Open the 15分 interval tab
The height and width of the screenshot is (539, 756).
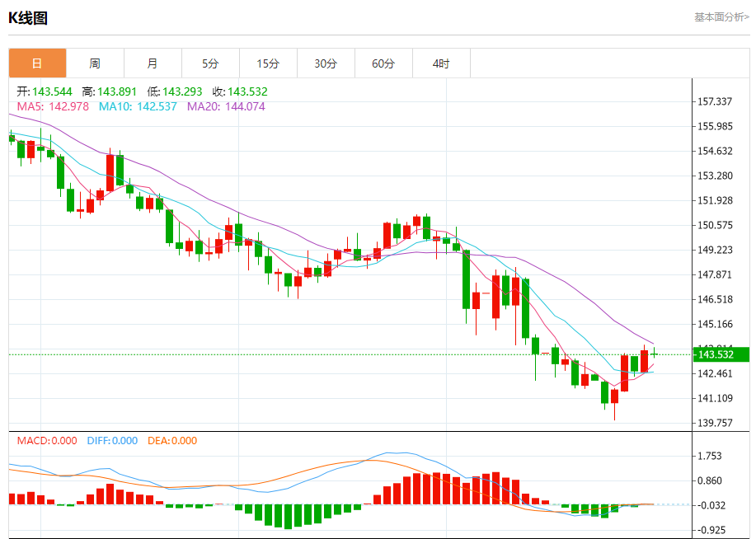[268, 63]
